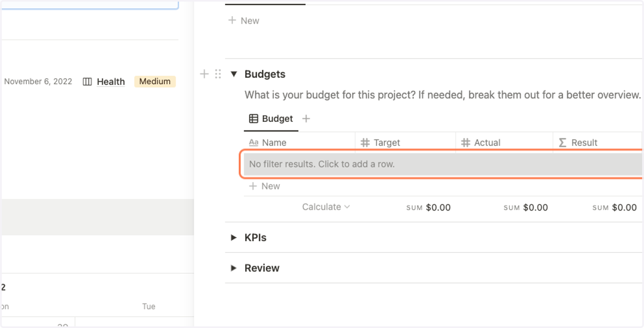Click SUM $0.00 under Target column

[x=428, y=207]
